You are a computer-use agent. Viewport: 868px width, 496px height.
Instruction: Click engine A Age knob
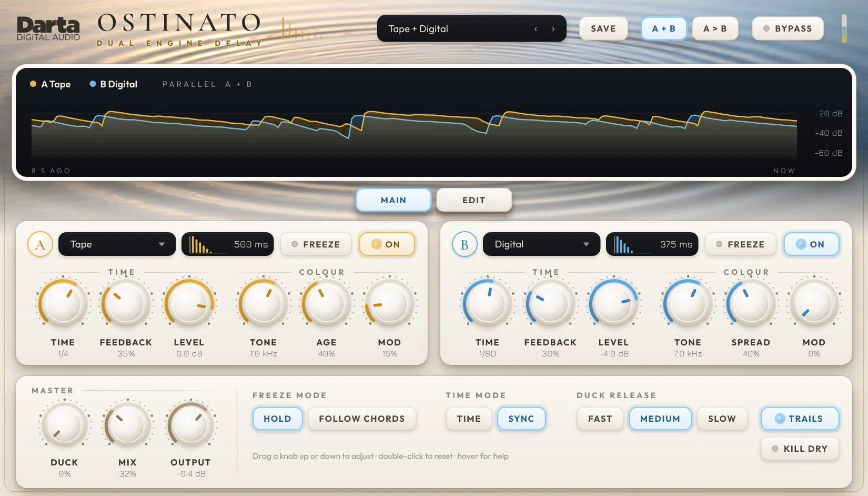pyautogui.click(x=327, y=304)
